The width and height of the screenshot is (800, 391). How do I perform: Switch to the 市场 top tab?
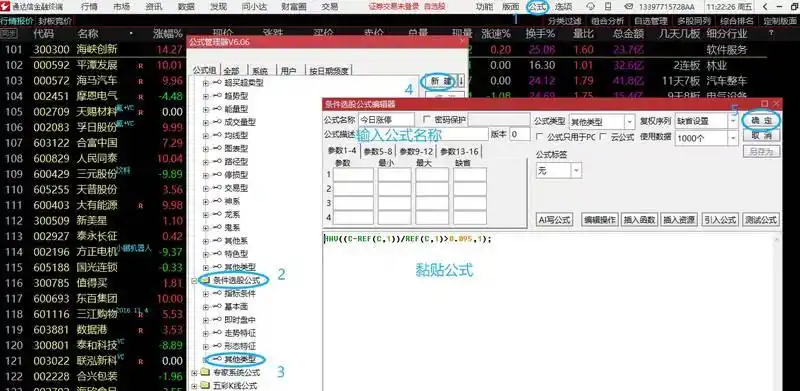coord(121,7)
